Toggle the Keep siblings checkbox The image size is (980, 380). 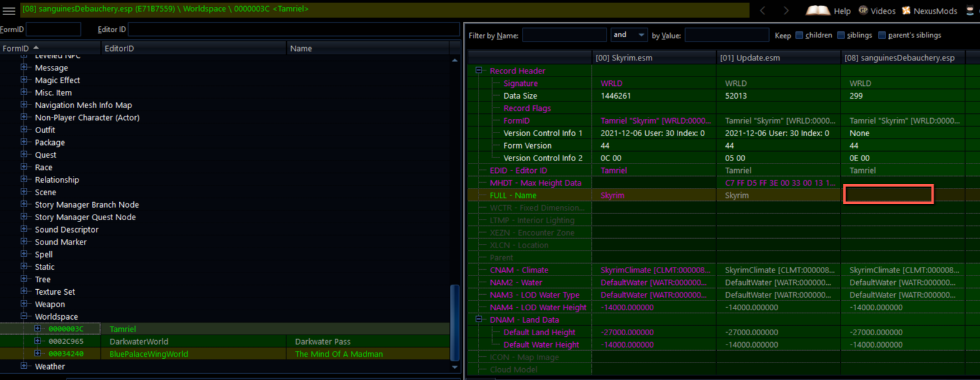click(x=841, y=35)
